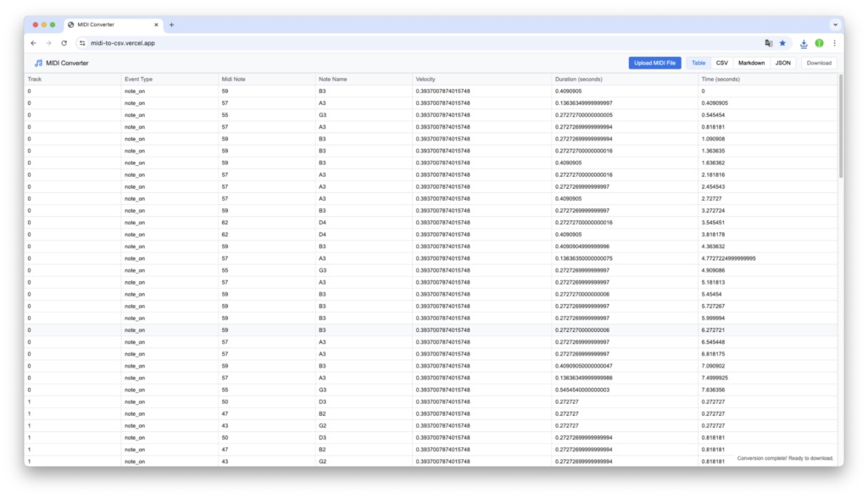
Task: Click the site information icon in address bar
Action: tap(82, 42)
